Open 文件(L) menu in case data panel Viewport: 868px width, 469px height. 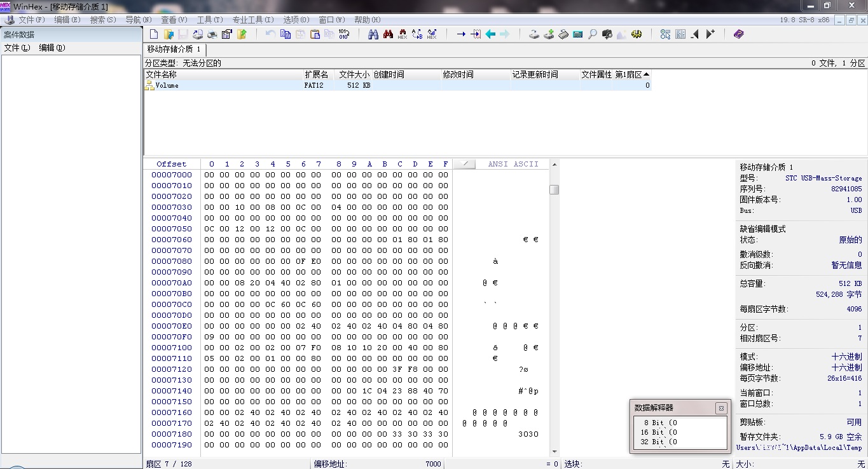17,48
